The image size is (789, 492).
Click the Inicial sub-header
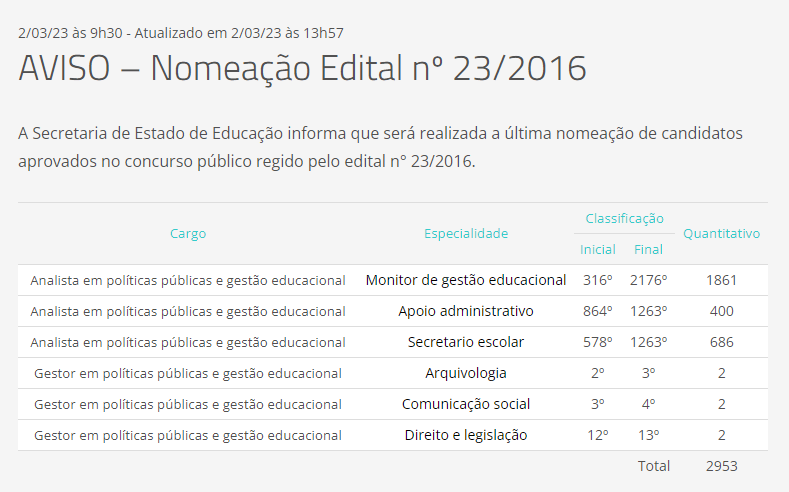click(598, 249)
